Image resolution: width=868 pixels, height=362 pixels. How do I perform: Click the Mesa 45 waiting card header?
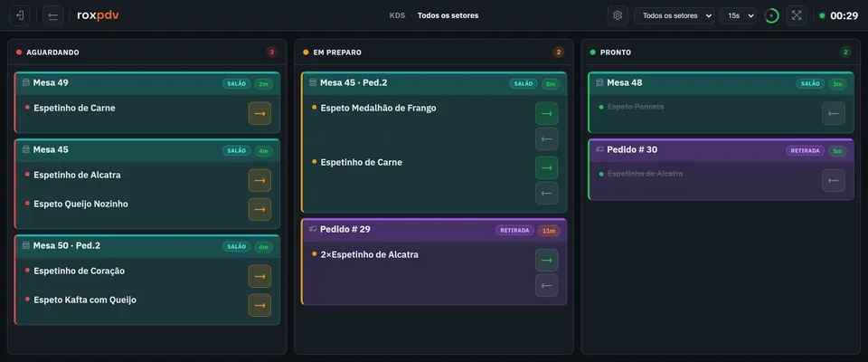147,150
